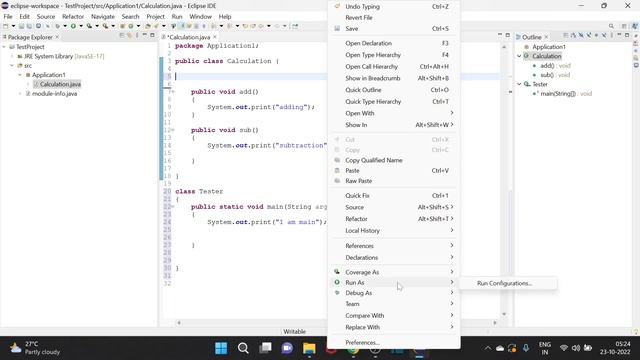Click Undo Typing menu entry

[x=394, y=7]
